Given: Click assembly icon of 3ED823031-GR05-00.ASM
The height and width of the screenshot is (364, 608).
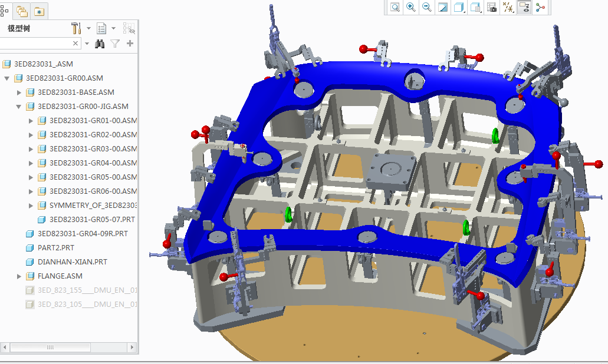Looking at the screenshot, I should (42, 177).
